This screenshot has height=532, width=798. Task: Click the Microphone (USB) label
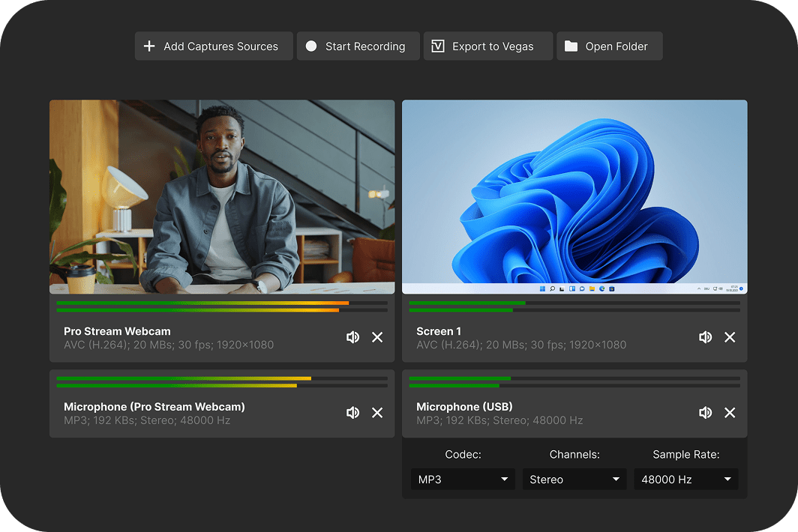click(464, 407)
